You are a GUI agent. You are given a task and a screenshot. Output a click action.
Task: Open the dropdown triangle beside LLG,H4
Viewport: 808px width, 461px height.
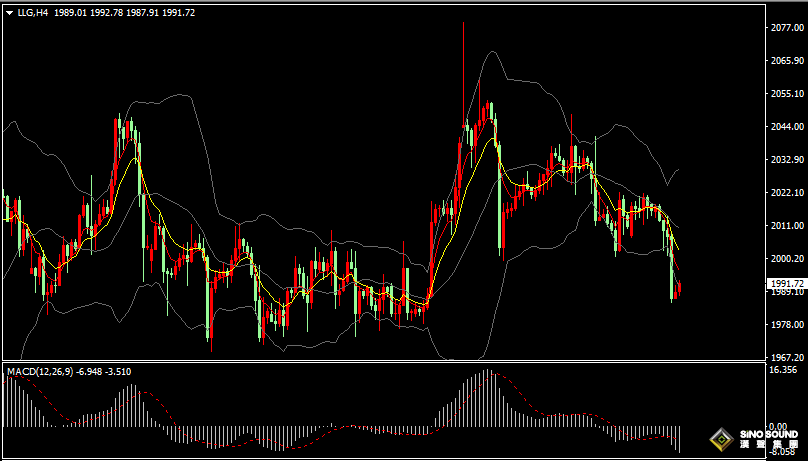[x=9, y=12]
